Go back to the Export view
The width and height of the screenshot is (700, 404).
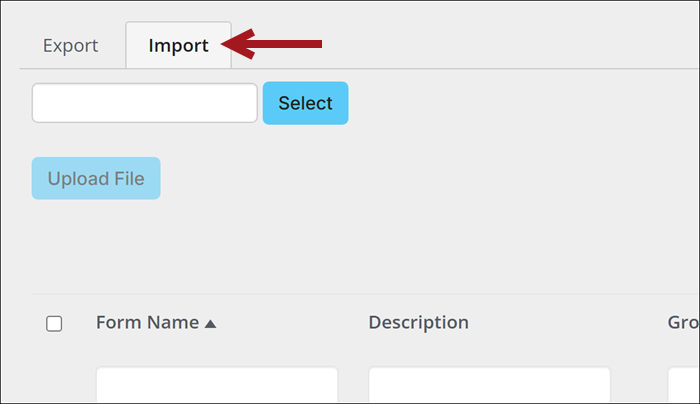71,46
